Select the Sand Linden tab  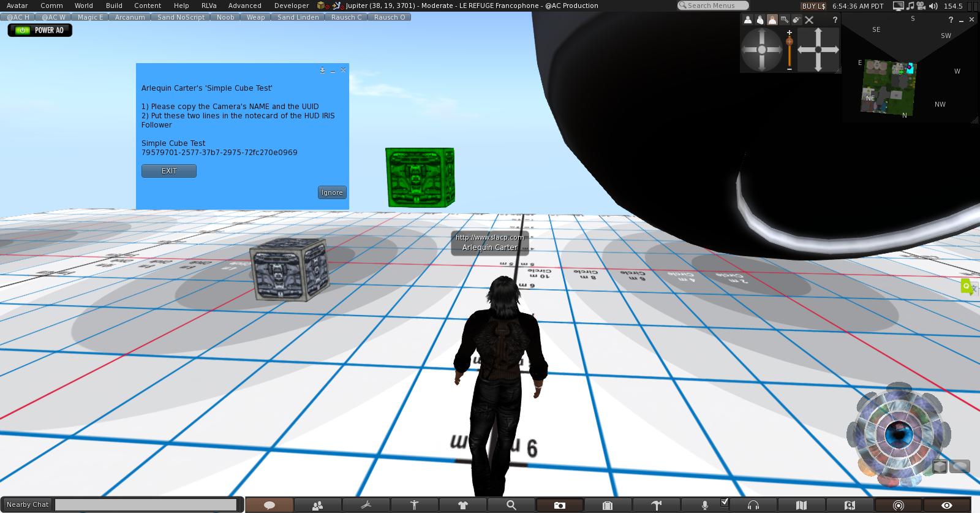coord(298,17)
